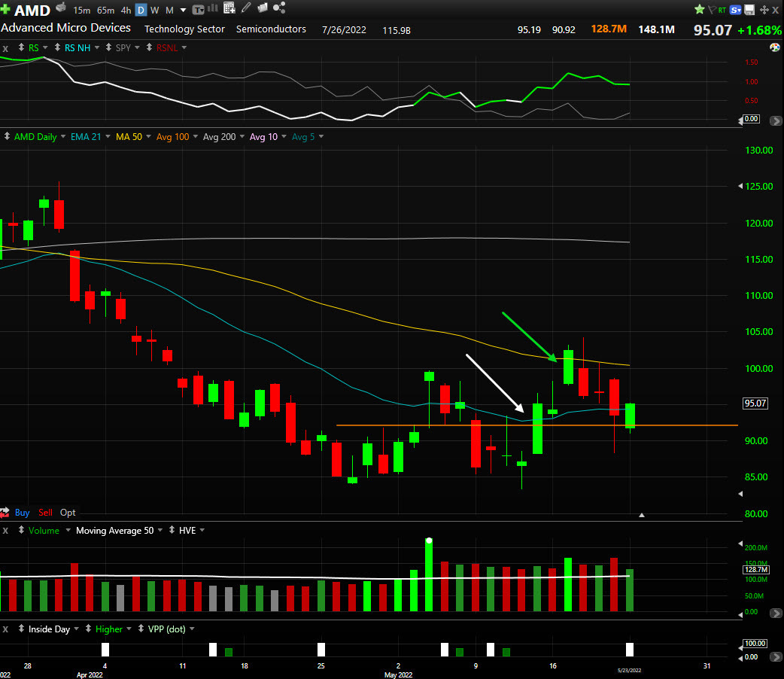Screen dimensions: 784x679
Task: Close the Inside Day pane with x
Action: click(x=5, y=629)
